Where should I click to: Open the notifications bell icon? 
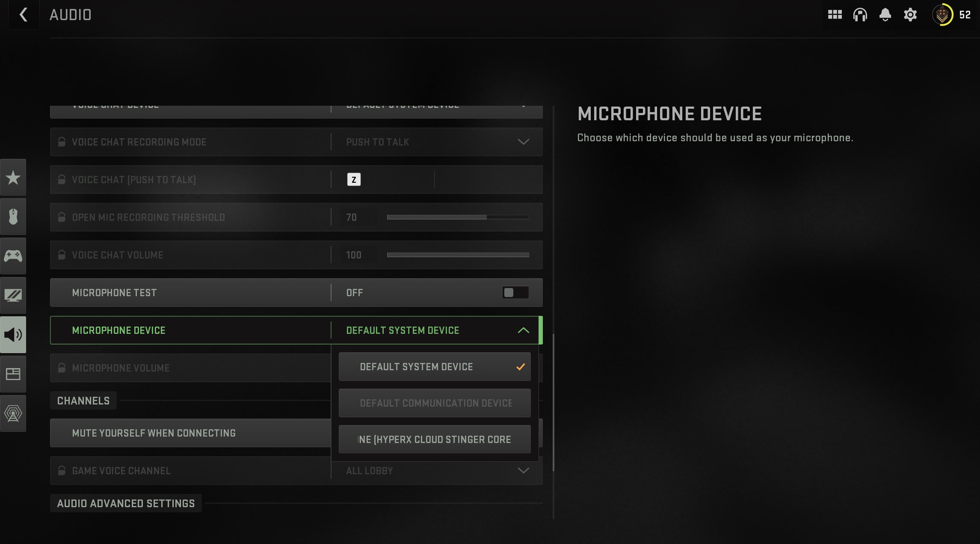pos(885,15)
